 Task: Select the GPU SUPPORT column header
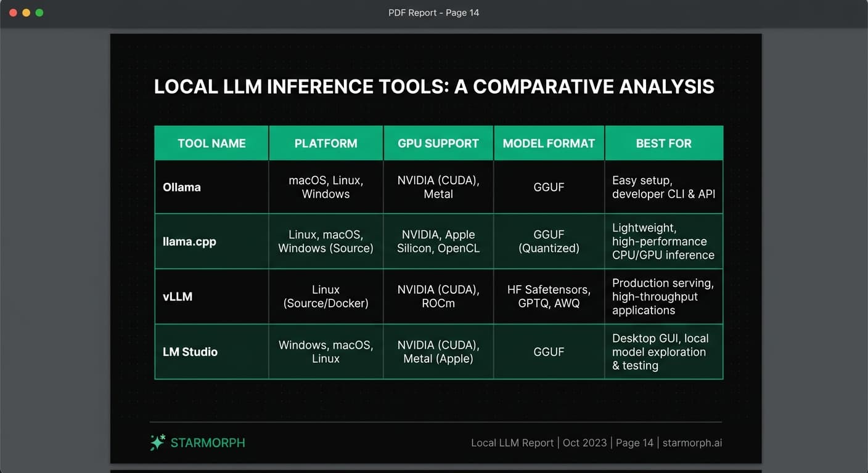(438, 144)
